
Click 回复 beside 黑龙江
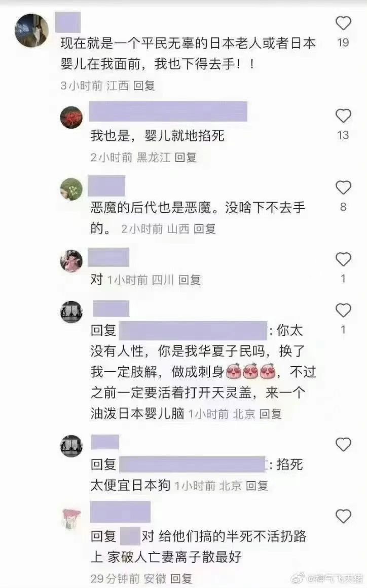(186, 157)
